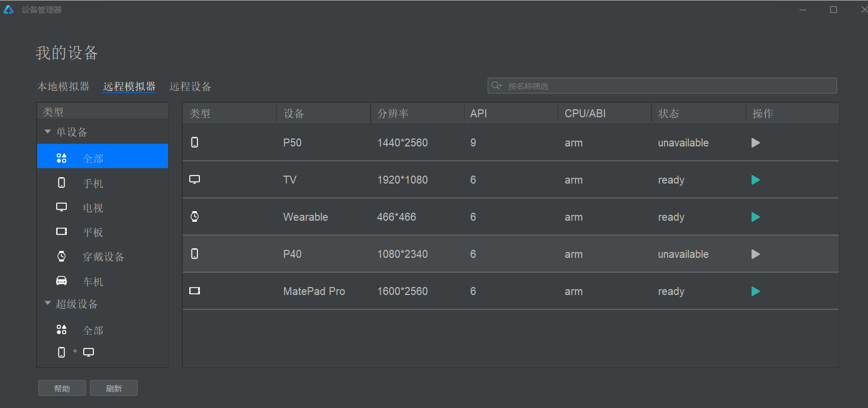Click API value 9 in P50 row
This screenshot has height=408, width=868.
pos(473,143)
